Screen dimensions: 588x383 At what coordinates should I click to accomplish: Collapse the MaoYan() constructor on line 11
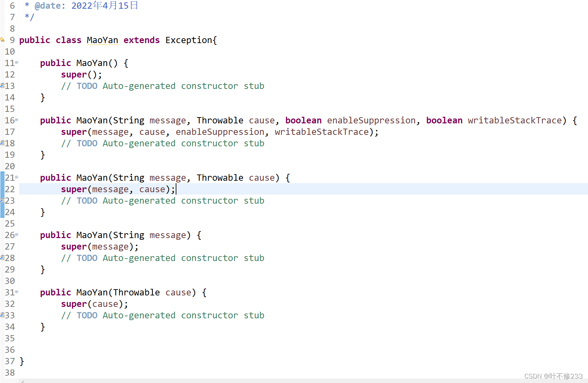point(16,63)
